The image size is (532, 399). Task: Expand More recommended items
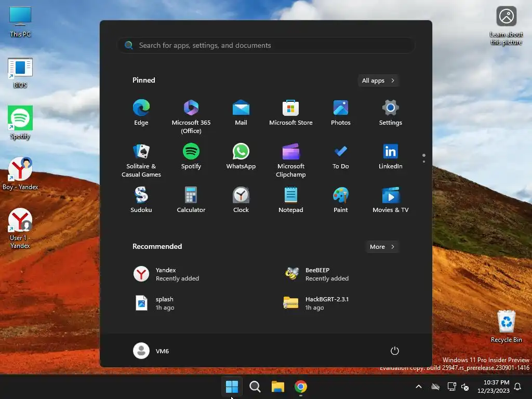point(382,247)
